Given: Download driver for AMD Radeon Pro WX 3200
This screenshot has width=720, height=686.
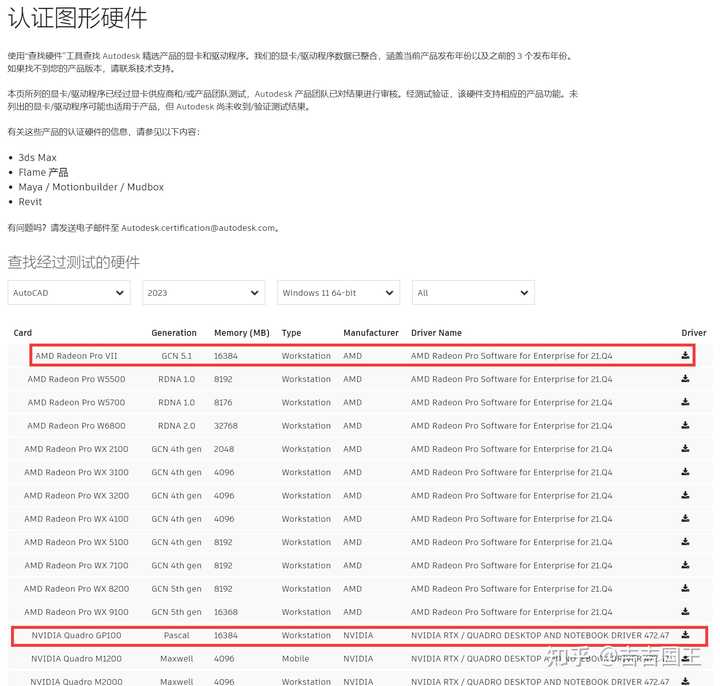Looking at the screenshot, I should (x=685, y=495).
